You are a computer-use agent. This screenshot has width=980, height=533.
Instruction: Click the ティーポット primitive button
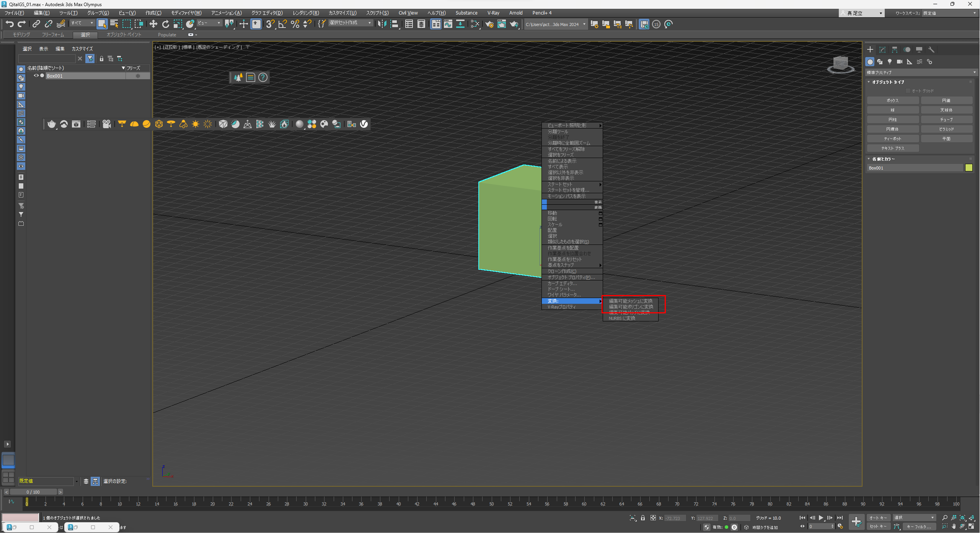tap(892, 139)
